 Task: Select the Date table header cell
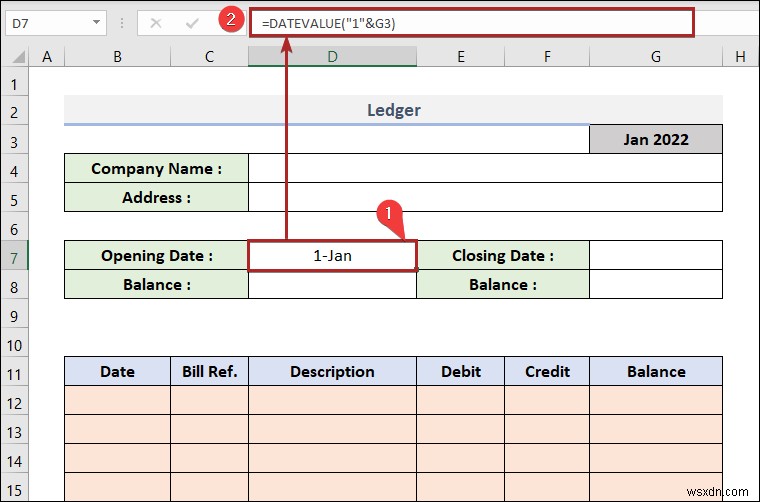point(117,372)
